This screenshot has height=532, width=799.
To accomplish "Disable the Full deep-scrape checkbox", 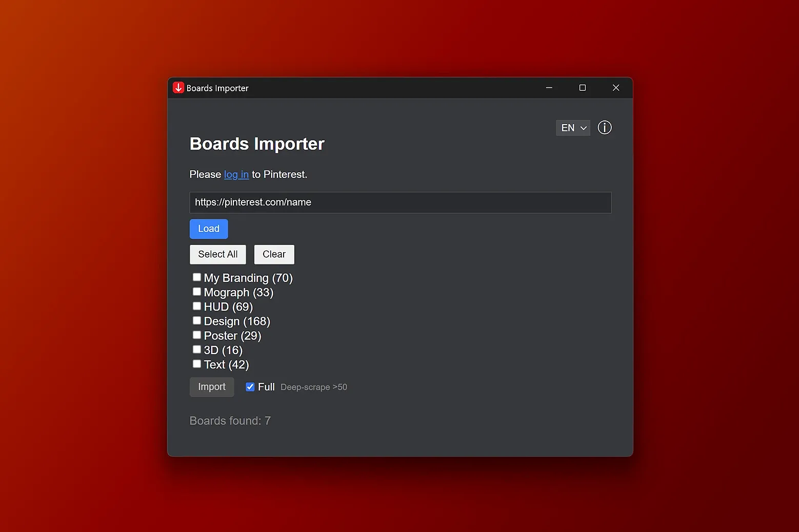I will 250,387.
